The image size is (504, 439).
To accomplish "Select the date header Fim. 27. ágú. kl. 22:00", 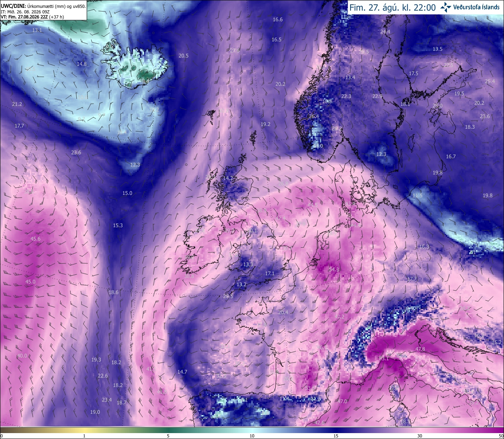I will pos(393,7).
